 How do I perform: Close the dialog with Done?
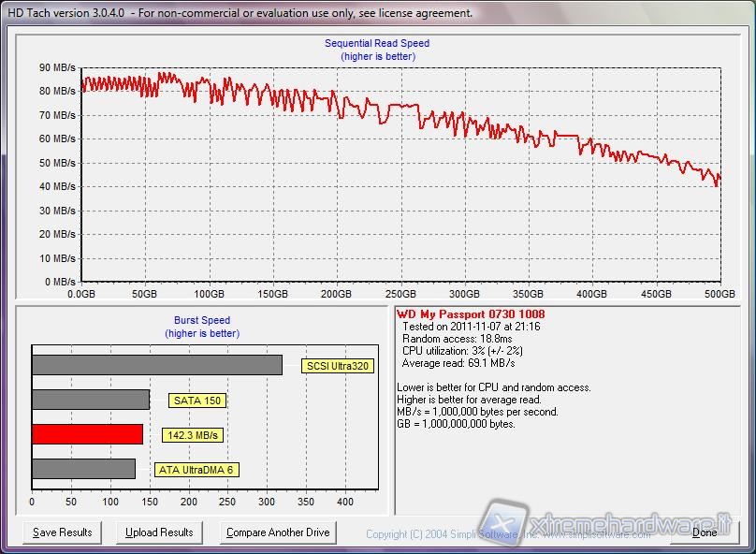tap(704, 532)
